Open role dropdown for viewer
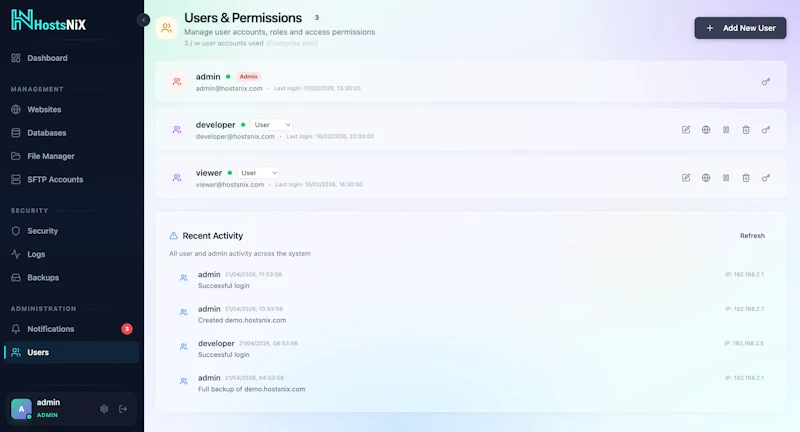 (x=259, y=173)
